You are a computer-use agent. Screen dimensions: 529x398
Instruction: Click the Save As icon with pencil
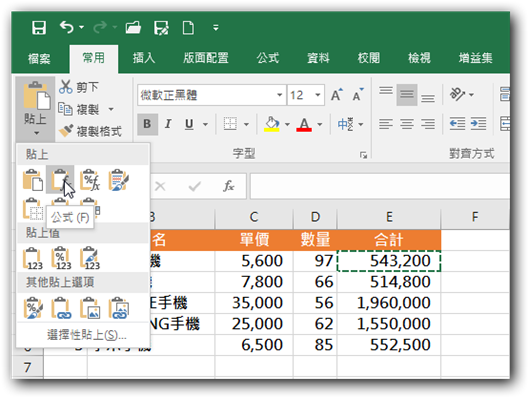point(161,28)
